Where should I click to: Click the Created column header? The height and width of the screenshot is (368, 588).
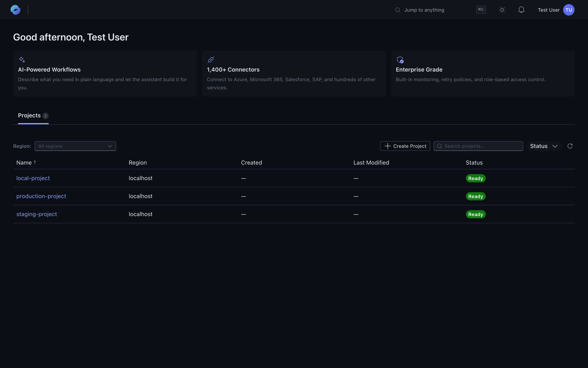tap(252, 163)
